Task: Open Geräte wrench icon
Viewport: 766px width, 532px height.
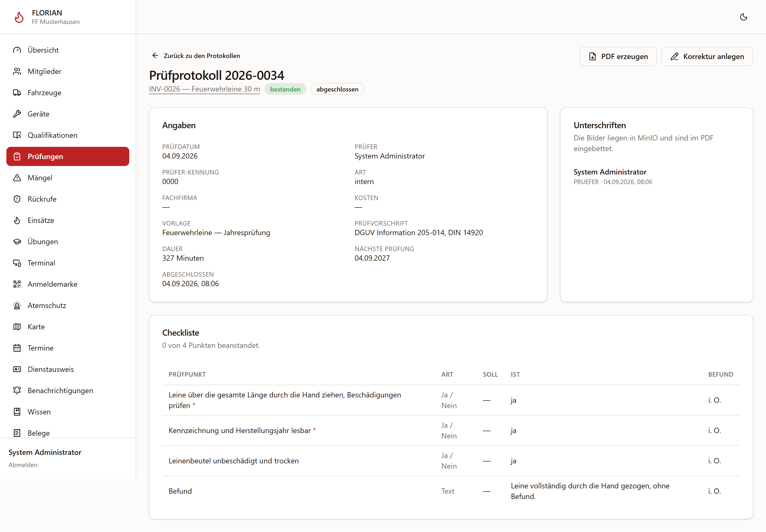Action: coord(17,114)
